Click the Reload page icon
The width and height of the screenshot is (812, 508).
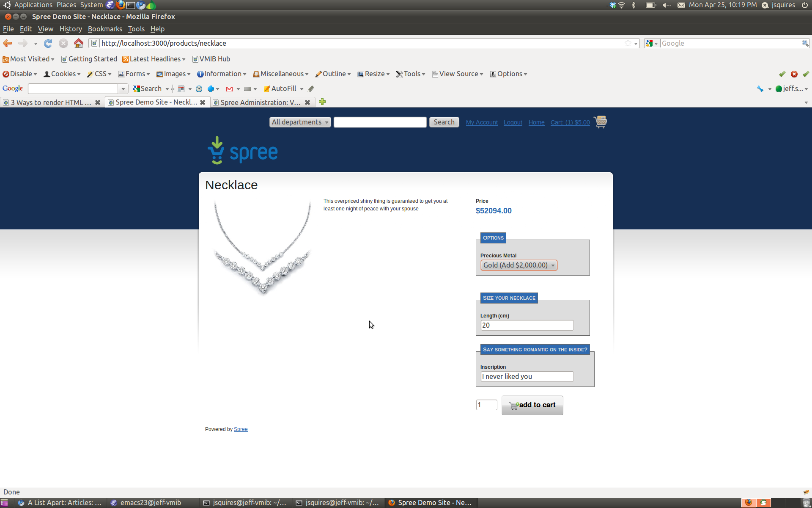(x=48, y=43)
